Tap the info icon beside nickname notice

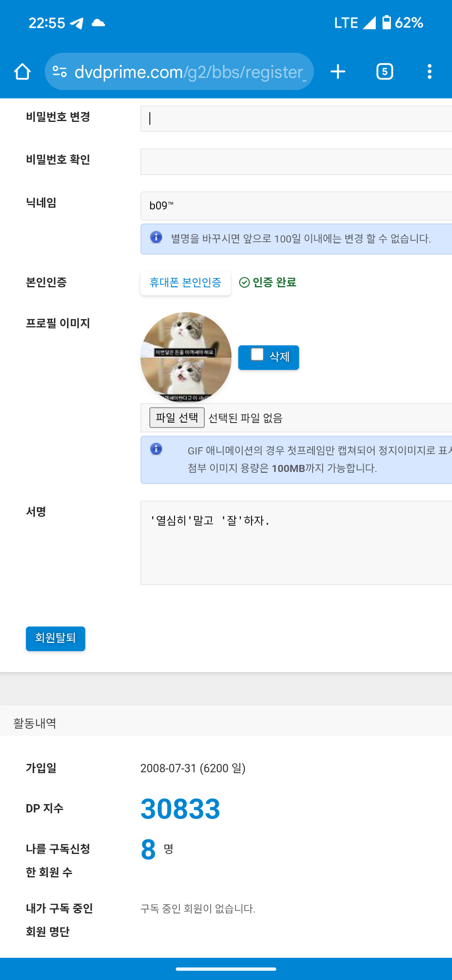pyautogui.click(x=156, y=237)
